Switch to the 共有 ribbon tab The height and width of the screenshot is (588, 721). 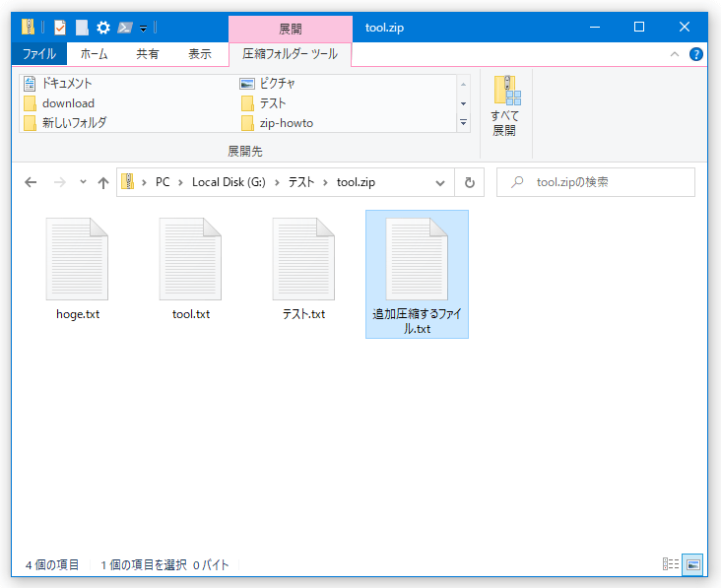[x=147, y=54]
